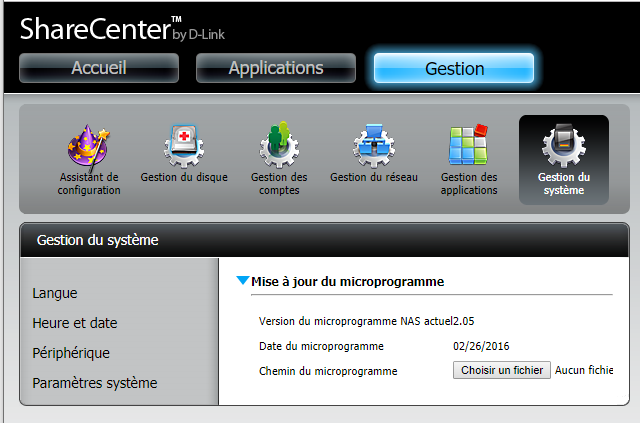The image size is (640, 423).
Task: Click the Aucun fichier text beside file chooser
Action: (x=584, y=370)
